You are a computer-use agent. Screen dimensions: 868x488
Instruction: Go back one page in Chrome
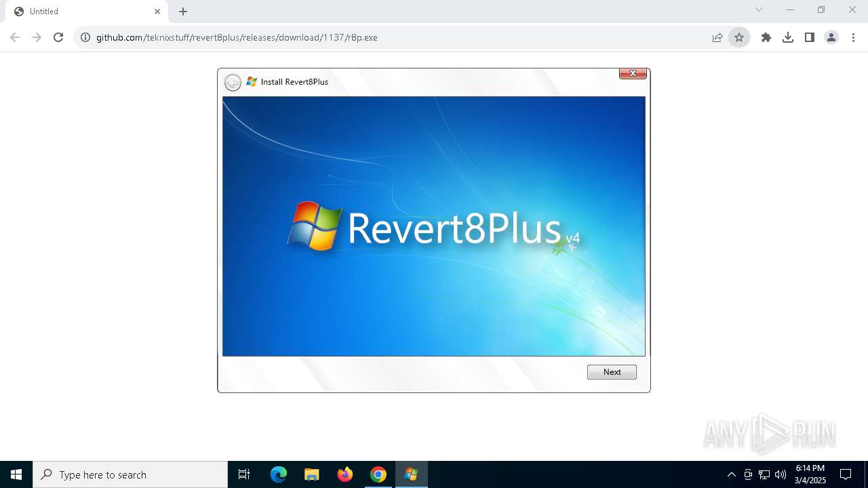pyautogui.click(x=15, y=37)
